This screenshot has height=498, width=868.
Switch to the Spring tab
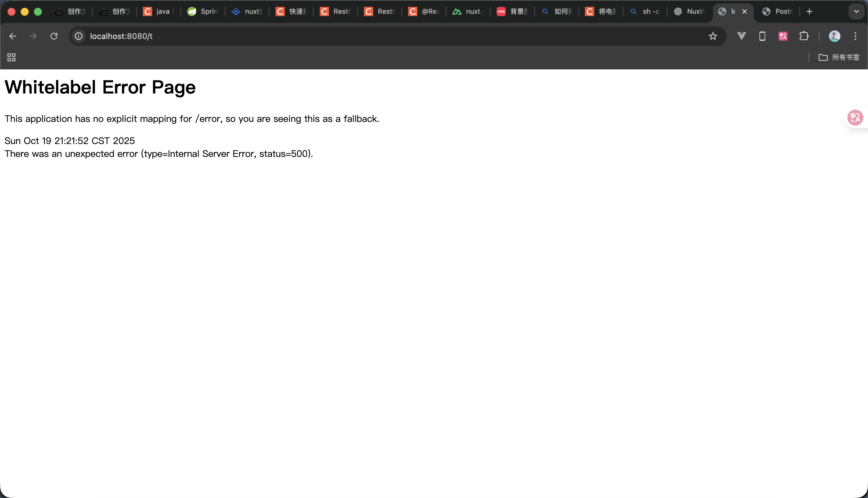tap(203, 12)
